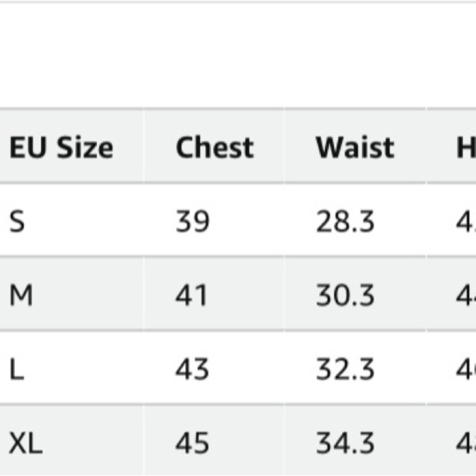Select chest value 39 for size S
Screen dimensions: 476x476
click(x=192, y=221)
